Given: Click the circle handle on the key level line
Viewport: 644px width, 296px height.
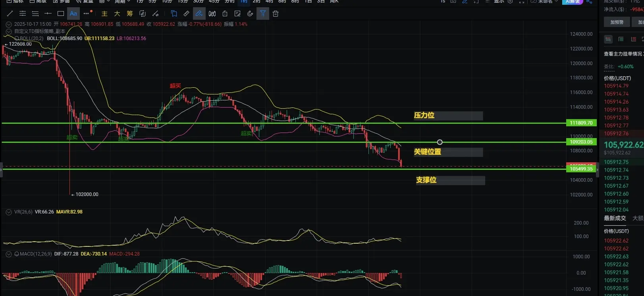Looking at the screenshot, I should 440,142.
